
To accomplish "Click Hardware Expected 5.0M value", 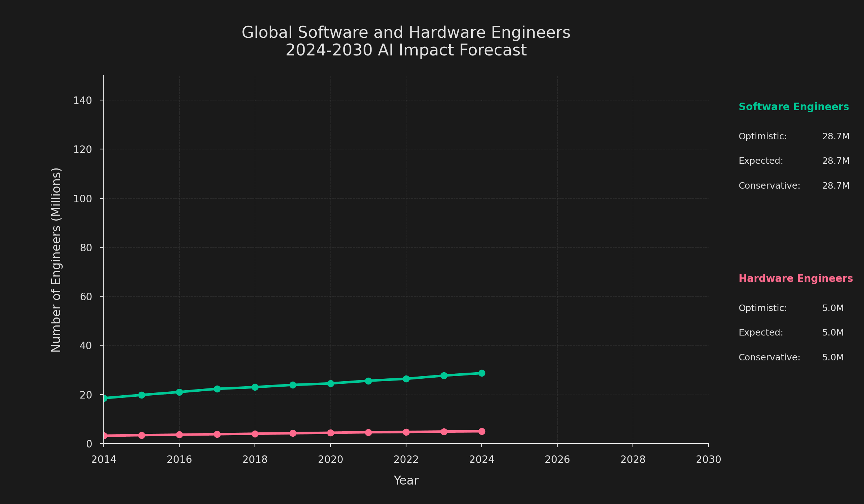I will click(833, 333).
